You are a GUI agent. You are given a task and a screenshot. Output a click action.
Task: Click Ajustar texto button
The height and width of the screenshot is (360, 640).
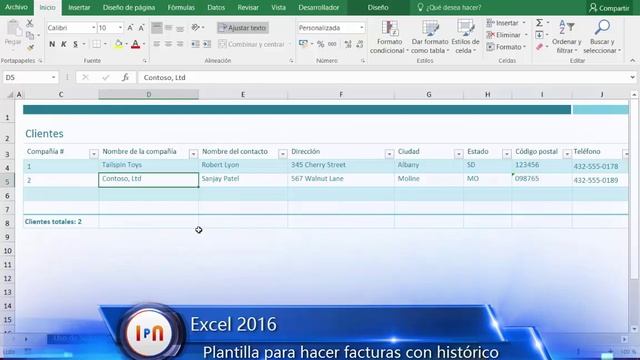[x=242, y=28]
